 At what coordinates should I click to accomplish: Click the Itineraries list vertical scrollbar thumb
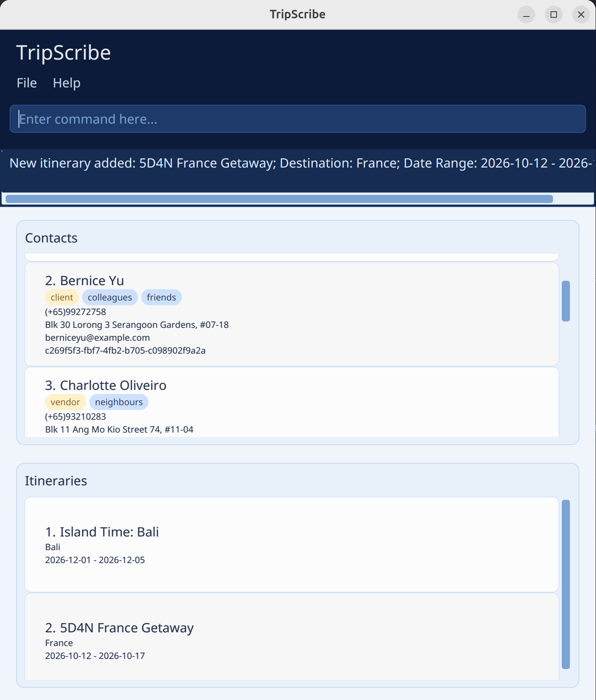[x=565, y=584]
